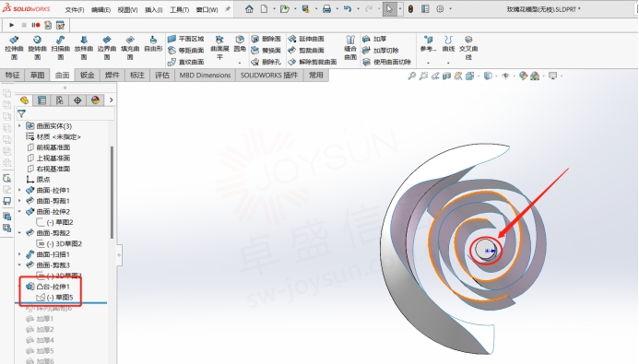This screenshot has height=364, width=639.
Task: Switch to the 草图 ribbon tab
Action: coord(37,75)
